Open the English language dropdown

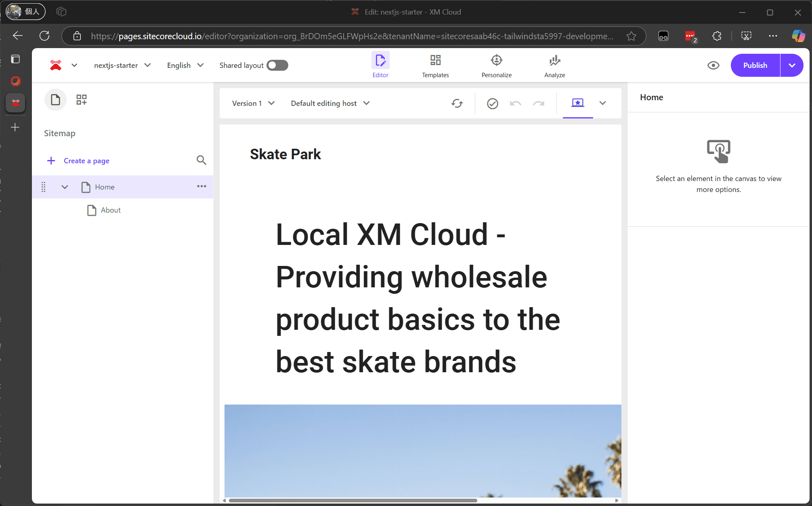tap(185, 65)
